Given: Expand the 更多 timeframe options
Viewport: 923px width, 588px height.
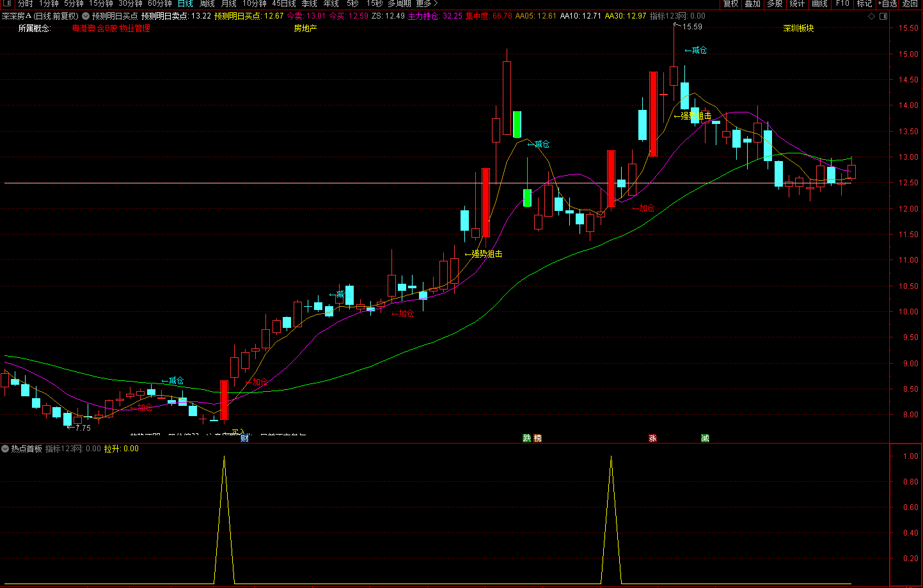Looking at the screenshot, I should coord(427,4).
